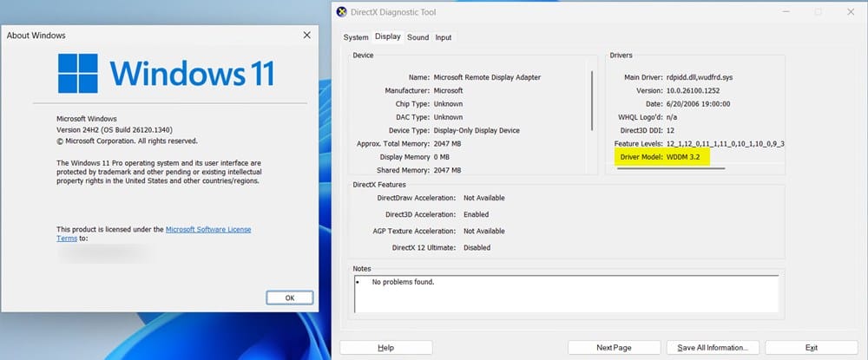This screenshot has height=360, width=868.
Task: Click the Microsoft Corporation copyright line
Action: 127,141
